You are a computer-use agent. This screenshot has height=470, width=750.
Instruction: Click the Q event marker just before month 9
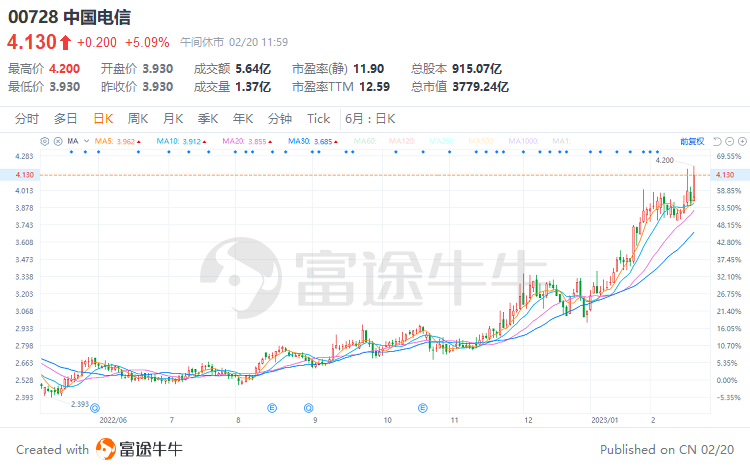click(x=309, y=408)
